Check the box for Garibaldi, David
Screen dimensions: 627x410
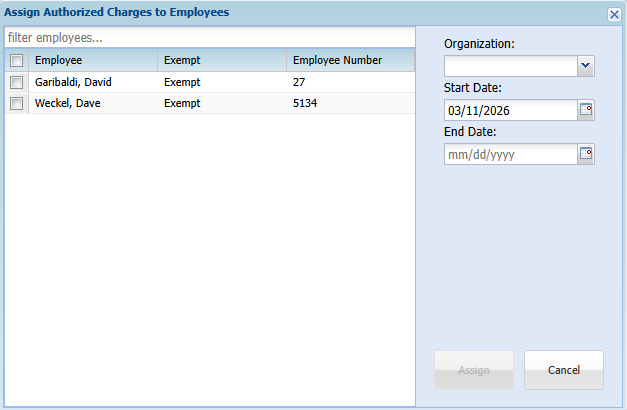(x=16, y=82)
